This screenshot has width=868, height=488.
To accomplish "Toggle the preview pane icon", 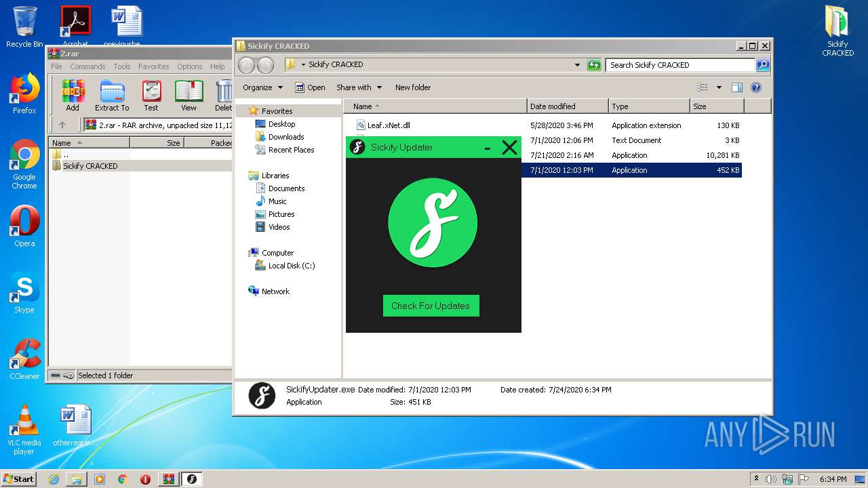I will click(x=737, y=87).
